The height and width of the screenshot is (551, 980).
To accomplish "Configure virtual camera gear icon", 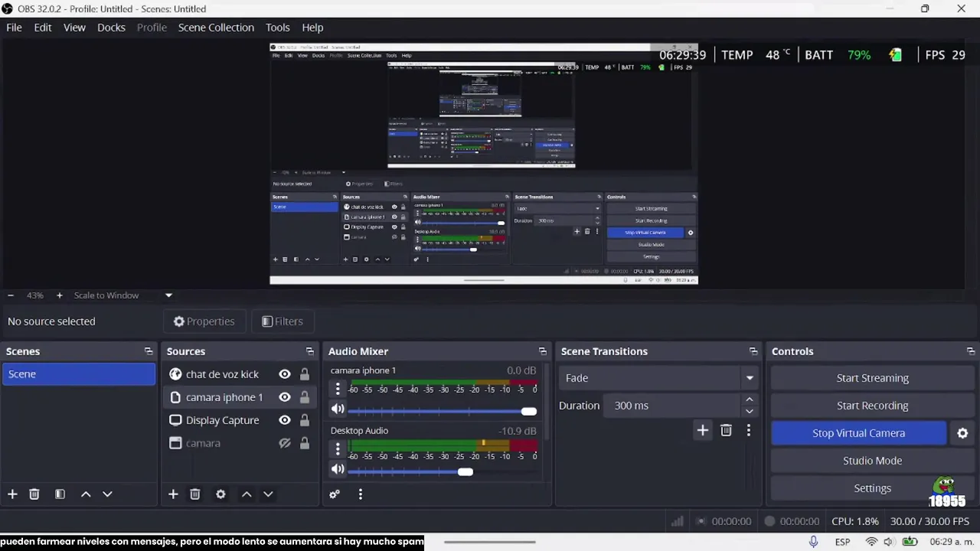I will tap(963, 433).
